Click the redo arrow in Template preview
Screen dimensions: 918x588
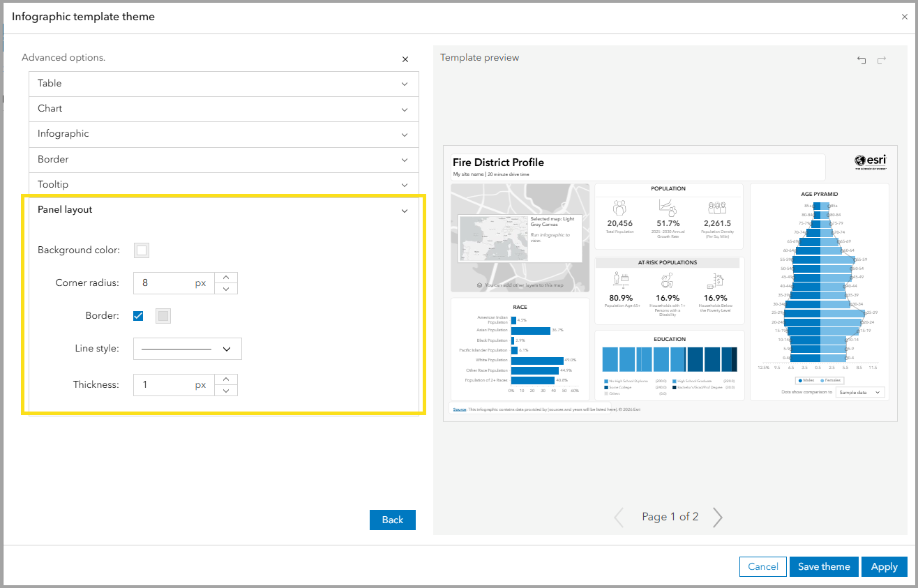[882, 61]
